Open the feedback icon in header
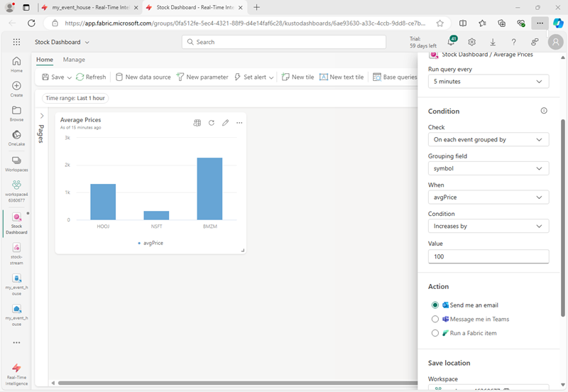The image size is (568, 392). pyautogui.click(x=535, y=42)
